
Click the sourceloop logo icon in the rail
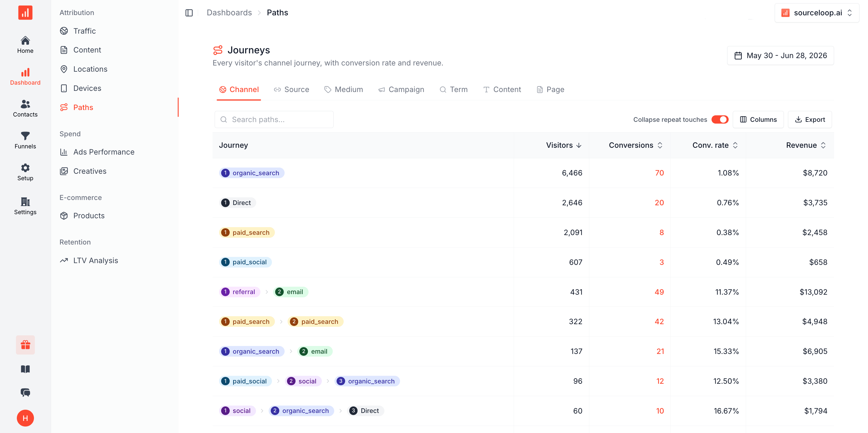[25, 12]
